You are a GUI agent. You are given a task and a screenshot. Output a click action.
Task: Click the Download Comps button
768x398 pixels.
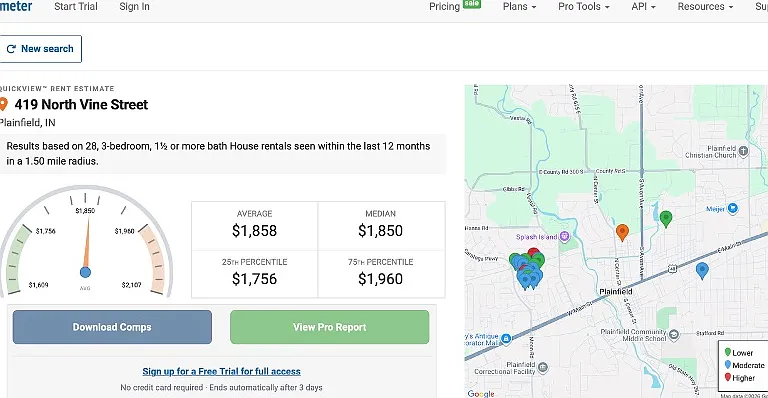click(x=112, y=327)
